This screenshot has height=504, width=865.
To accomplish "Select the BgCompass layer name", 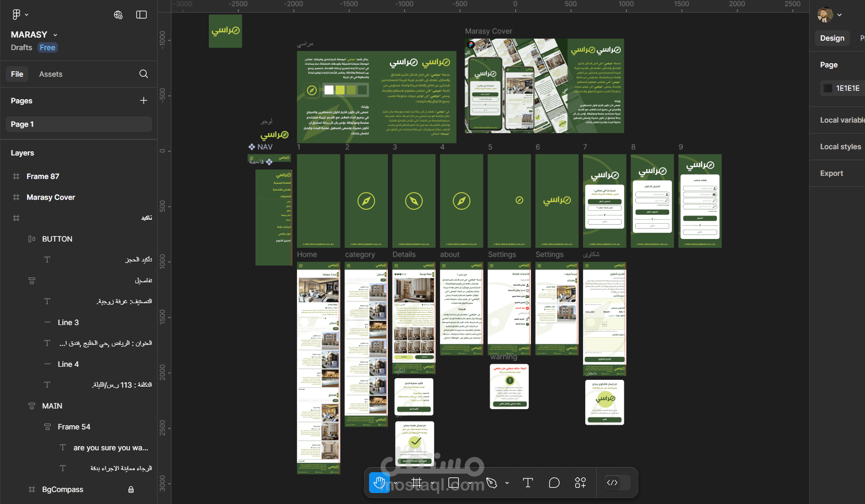I will 63,489.
